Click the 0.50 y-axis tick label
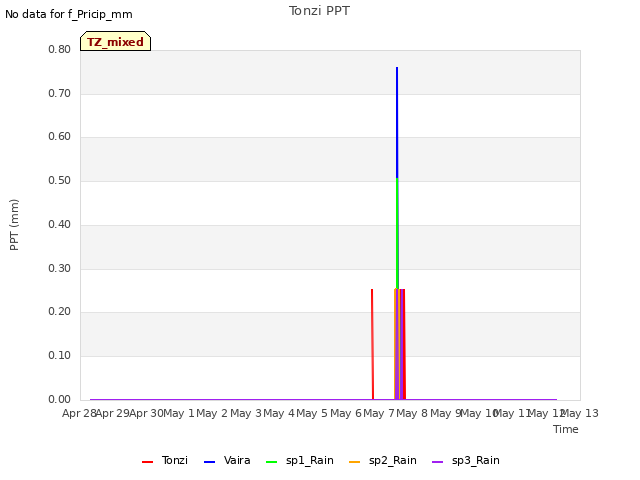 point(60,180)
